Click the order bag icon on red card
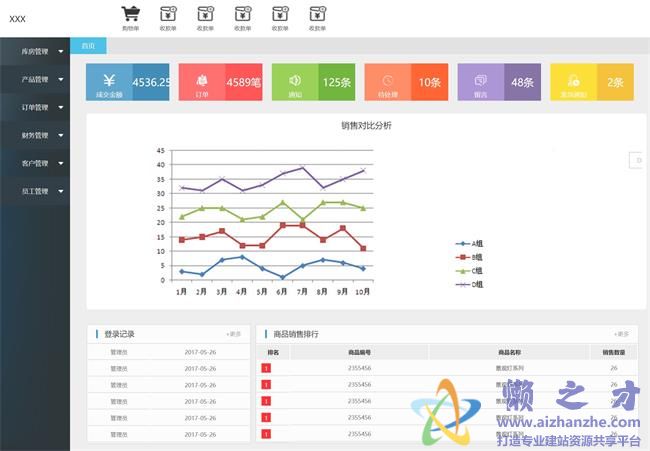 click(202, 80)
